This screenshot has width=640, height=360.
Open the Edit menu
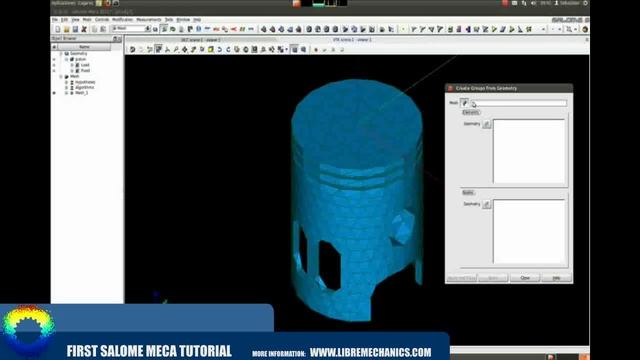pyautogui.click(x=64, y=20)
